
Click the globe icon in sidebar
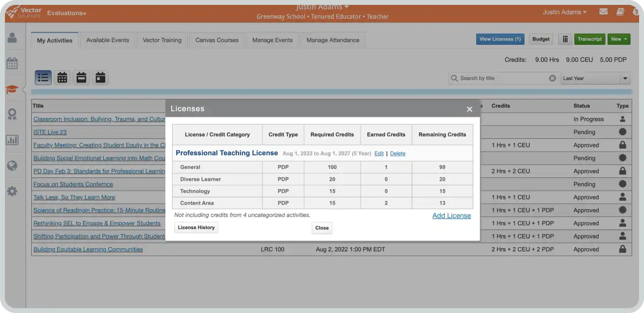pos(12,166)
